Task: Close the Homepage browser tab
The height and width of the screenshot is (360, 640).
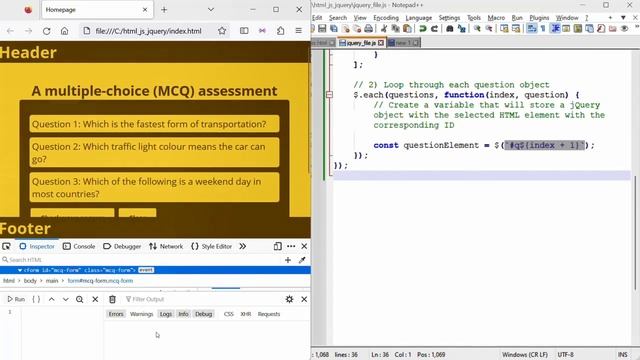Action: (x=145, y=9)
